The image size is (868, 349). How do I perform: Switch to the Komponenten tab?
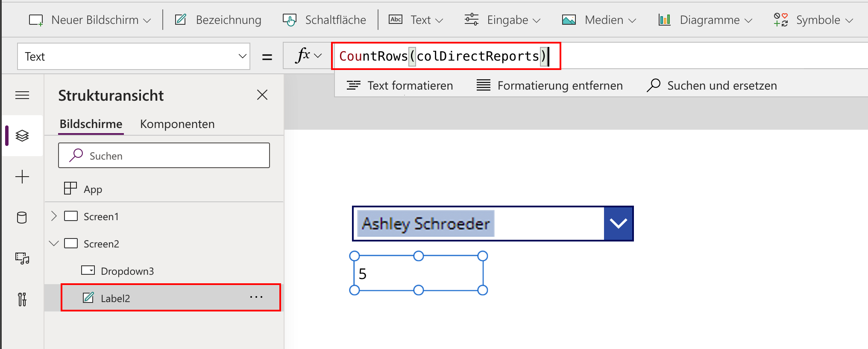177,124
